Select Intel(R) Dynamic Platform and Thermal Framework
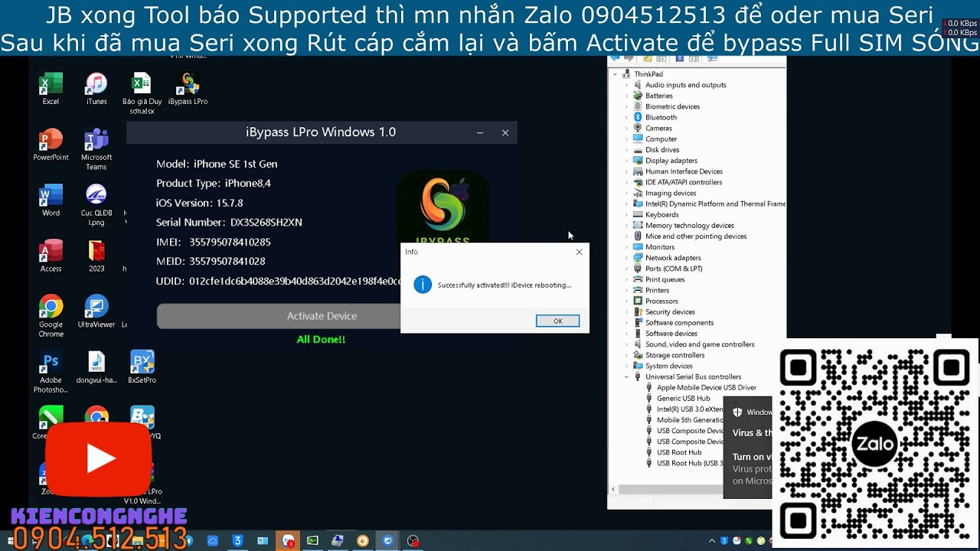 coord(715,204)
